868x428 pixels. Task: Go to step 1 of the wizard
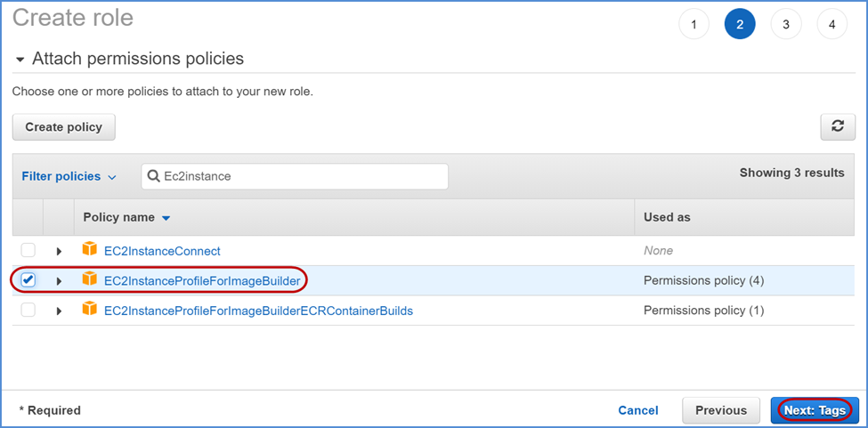point(694,24)
